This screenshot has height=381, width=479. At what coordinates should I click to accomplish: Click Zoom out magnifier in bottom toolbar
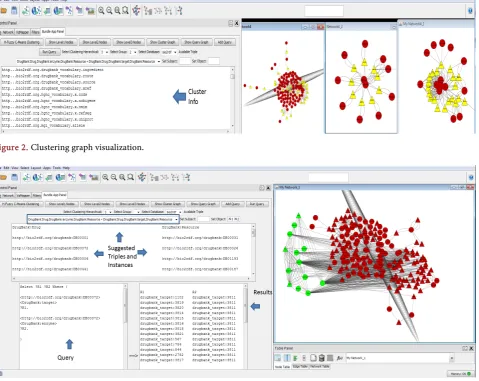click(x=114, y=177)
